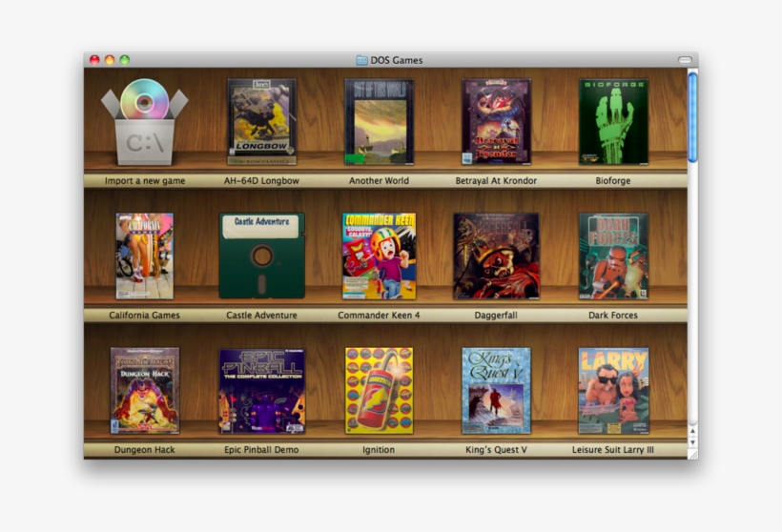This screenshot has height=532, width=782.
Task: Open the AH-64D Longbow game box
Action: pyautogui.click(x=261, y=122)
